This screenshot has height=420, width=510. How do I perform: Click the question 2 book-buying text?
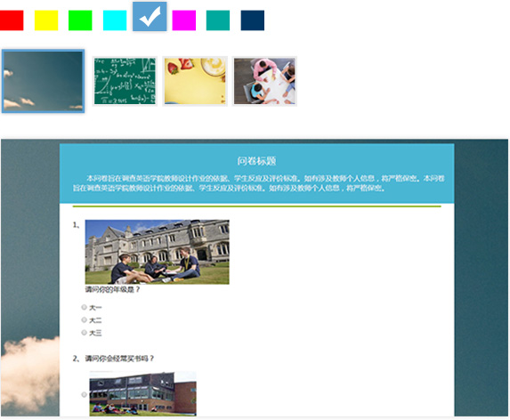pos(119,359)
